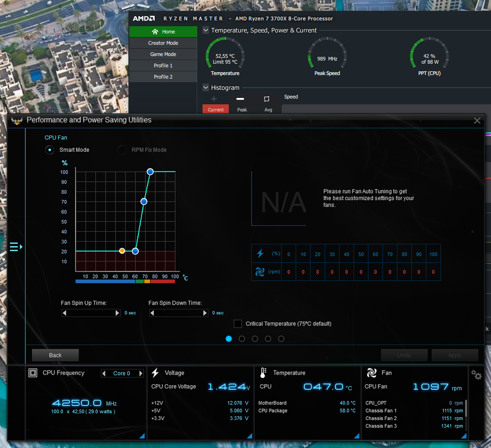491x448 pixels.
Task: Click the lightning bolt icon beside Voltage
Action: 155,372
